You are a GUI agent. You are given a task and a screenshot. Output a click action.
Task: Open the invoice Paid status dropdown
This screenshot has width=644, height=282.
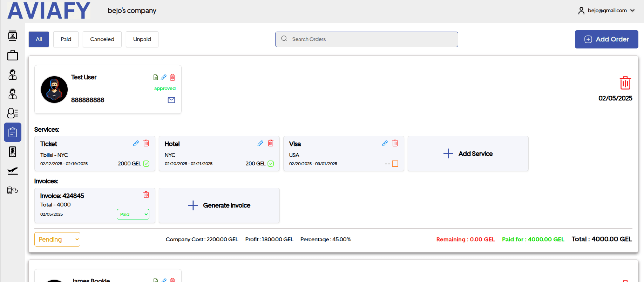133,214
